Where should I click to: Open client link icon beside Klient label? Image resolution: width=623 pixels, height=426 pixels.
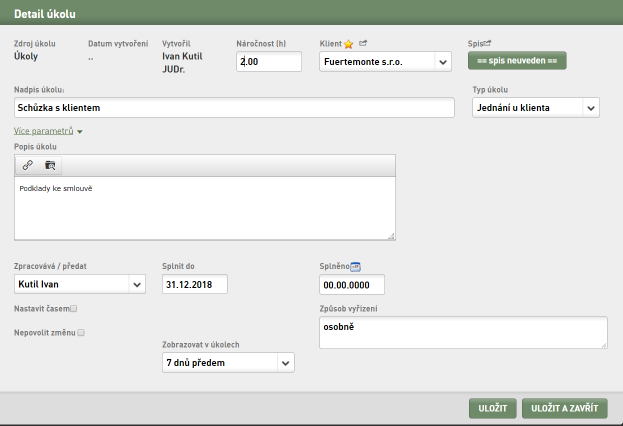coord(363,43)
